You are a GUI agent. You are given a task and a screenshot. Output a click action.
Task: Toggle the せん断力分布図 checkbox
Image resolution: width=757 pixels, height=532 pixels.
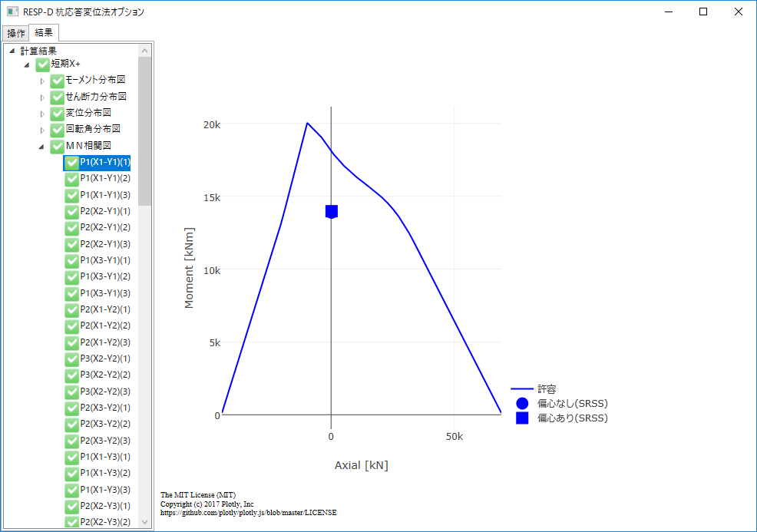click(57, 97)
